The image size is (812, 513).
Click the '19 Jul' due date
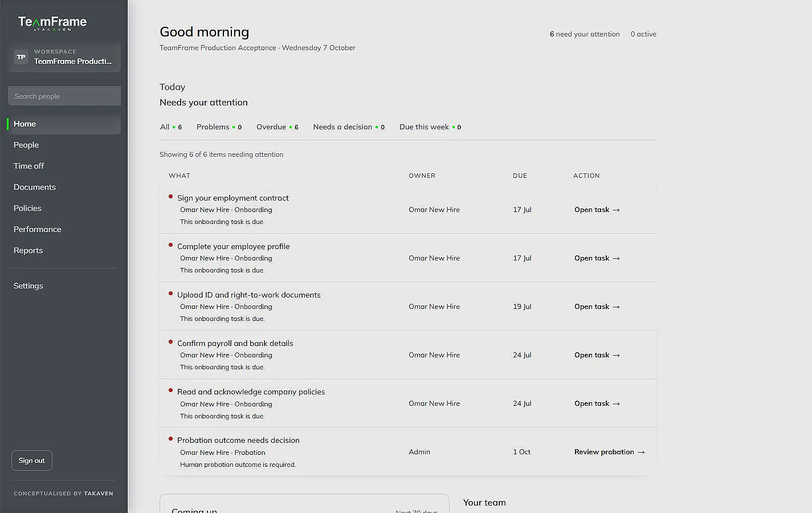click(522, 307)
